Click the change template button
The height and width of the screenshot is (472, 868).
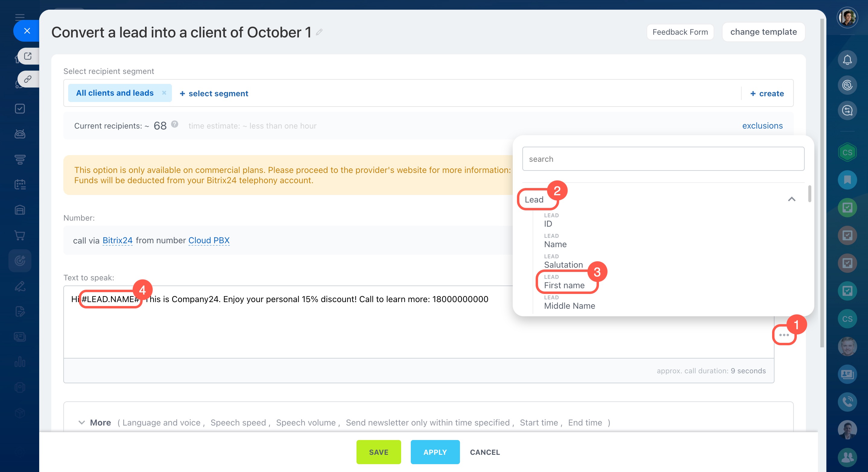763,32
